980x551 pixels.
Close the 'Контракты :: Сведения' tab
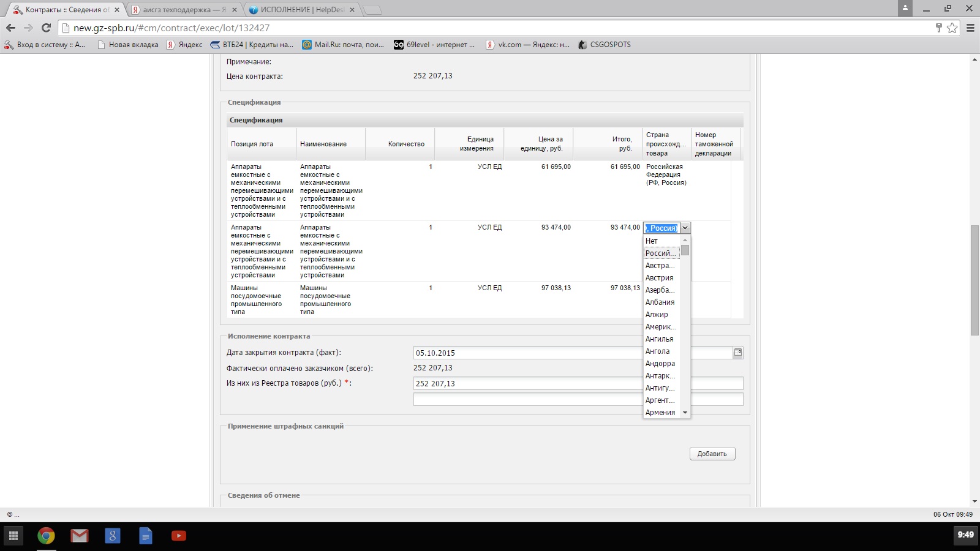117,10
